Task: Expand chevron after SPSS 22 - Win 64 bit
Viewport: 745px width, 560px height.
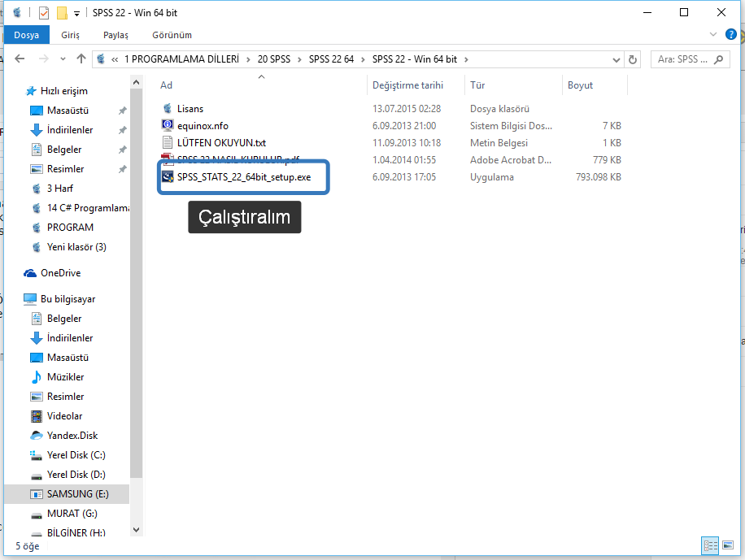Action: [466, 60]
